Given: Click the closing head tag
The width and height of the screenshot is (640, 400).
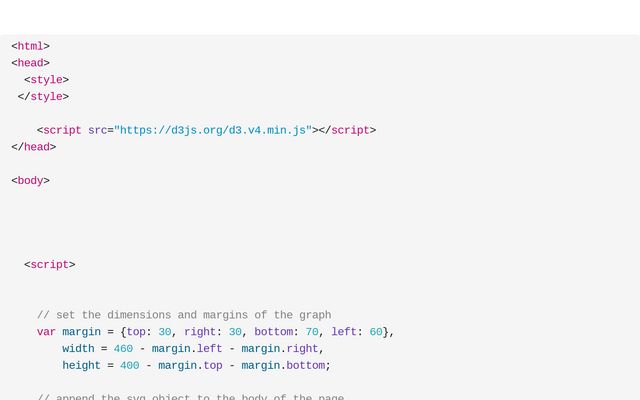Looking at the screenshot, I should coord(33,147).
